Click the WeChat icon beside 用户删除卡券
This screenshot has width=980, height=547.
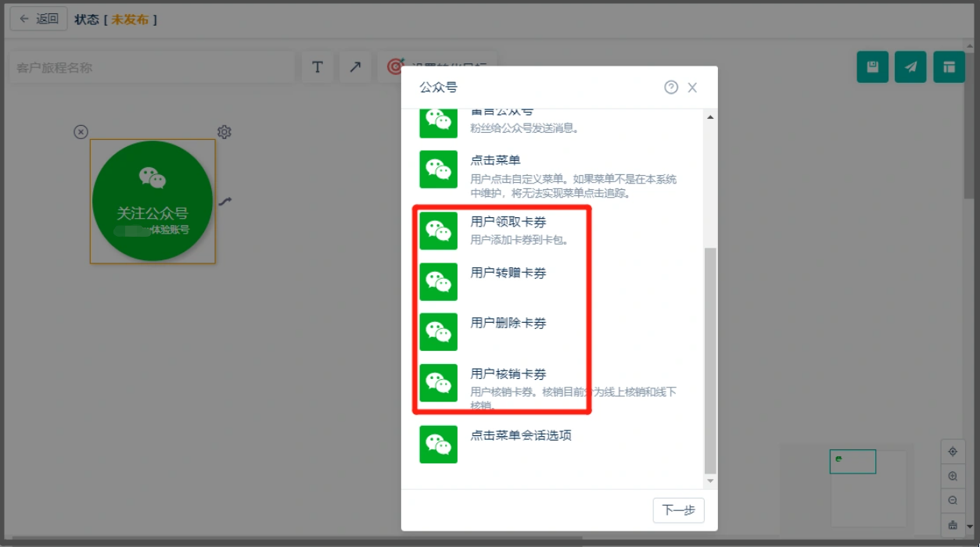tap(439, 332)
